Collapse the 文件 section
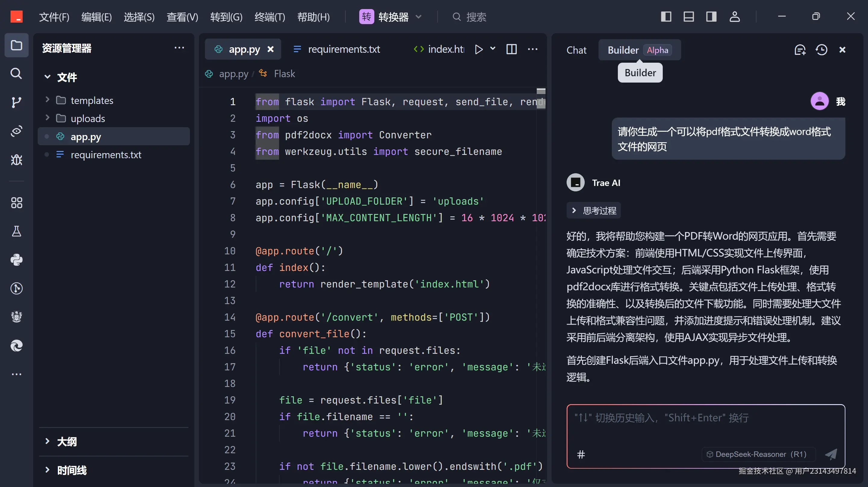Screen dimensions: 868x487 pos(61,77)
